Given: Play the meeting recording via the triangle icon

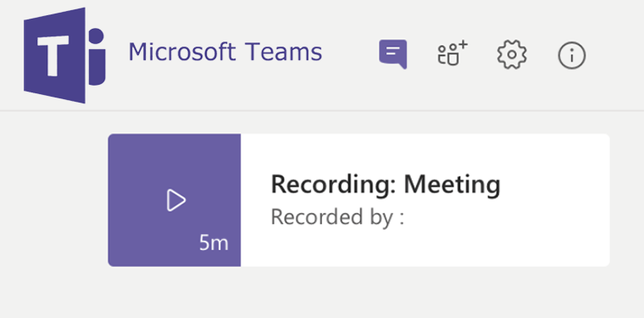Looking at the screenshot, I should click(176, 200).
